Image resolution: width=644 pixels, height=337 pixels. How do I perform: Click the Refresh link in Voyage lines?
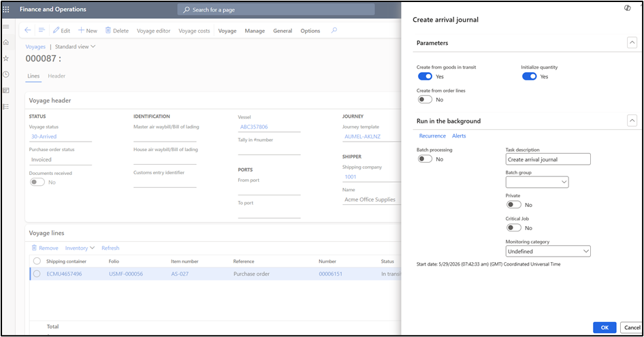(x=110, y=248)
